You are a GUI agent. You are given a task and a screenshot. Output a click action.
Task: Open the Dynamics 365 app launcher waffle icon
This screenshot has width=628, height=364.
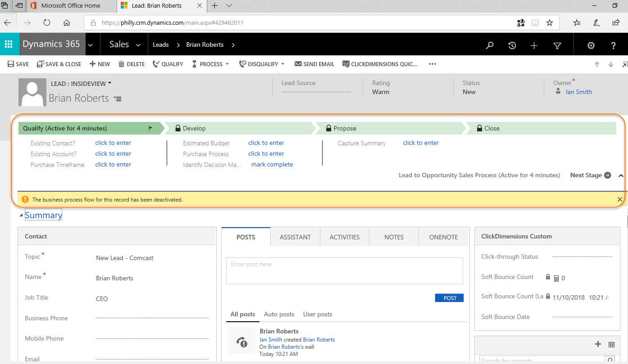(x=9, y=44)
